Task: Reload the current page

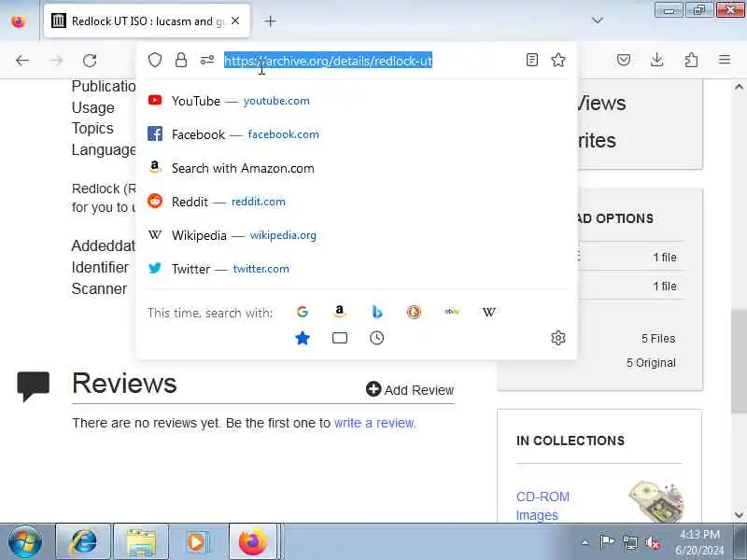Action: (x=90, y=61)
